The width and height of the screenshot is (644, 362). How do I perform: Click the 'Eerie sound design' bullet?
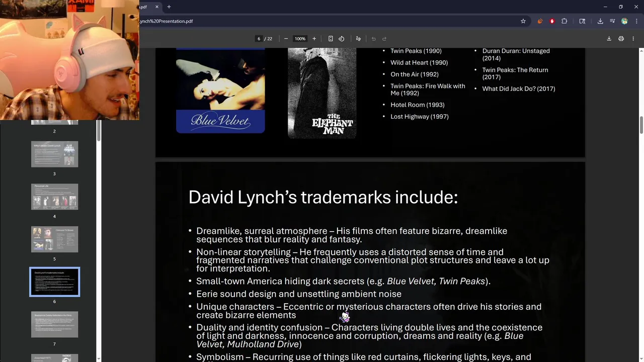(x=299, y=294)
